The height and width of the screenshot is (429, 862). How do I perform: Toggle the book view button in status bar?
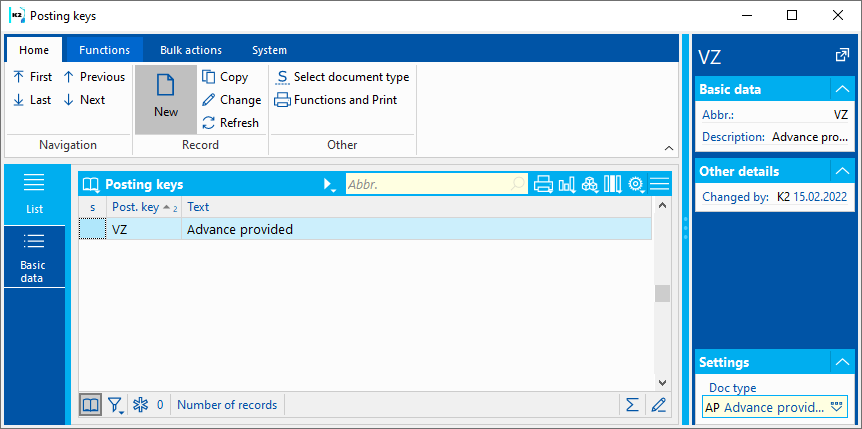(91, 405)
